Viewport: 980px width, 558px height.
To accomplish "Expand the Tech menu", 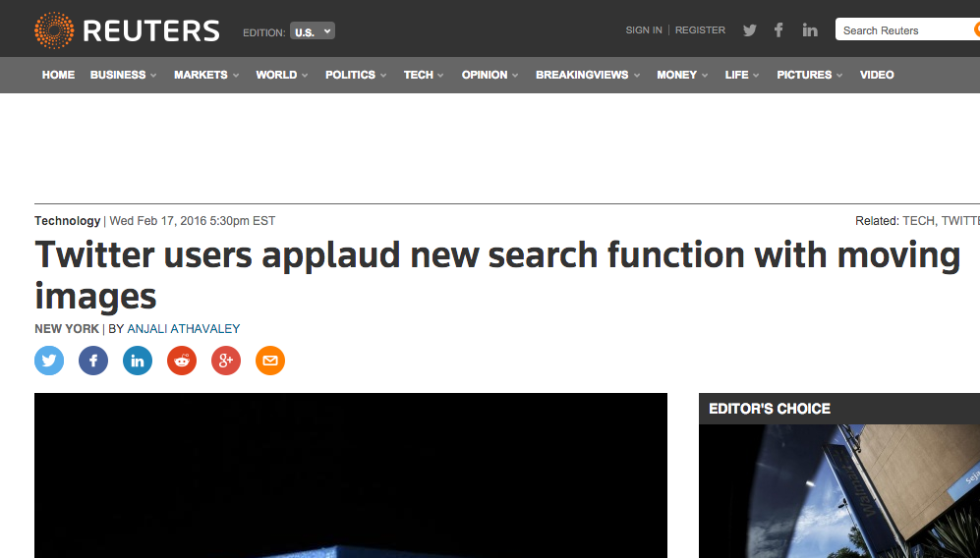I will [424, 75].
